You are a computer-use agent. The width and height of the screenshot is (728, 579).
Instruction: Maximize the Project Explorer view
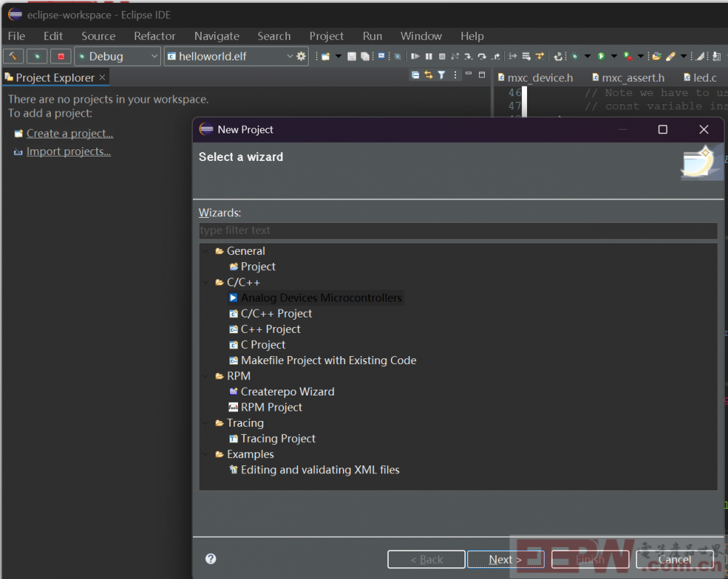(482, 75)
